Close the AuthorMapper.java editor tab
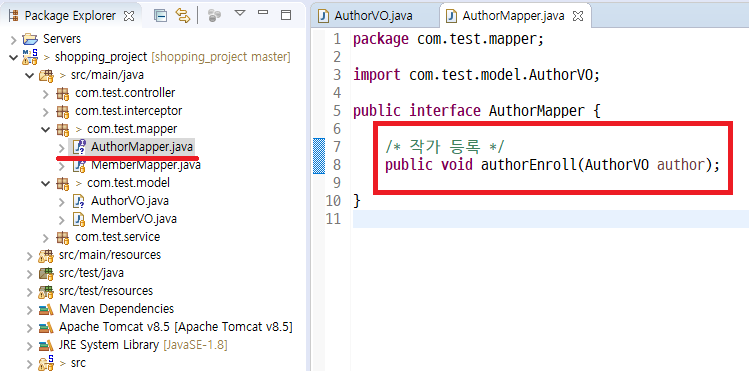 coord(578,16)
